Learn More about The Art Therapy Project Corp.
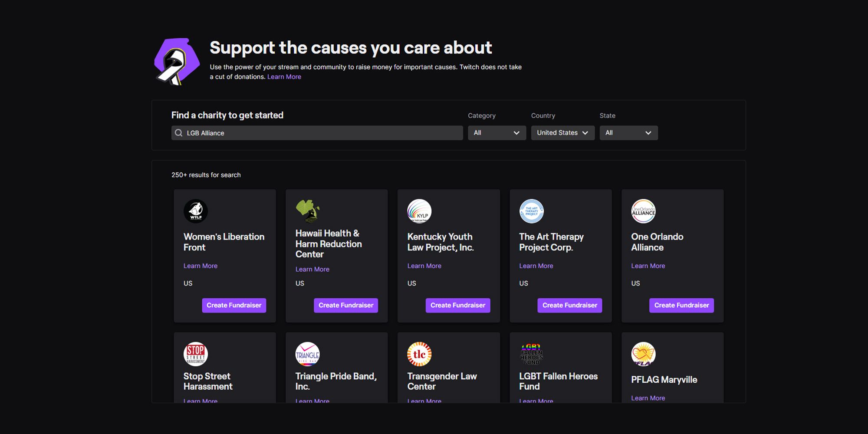Image resolution: width=868 pixels, height=434 pixels. [536, 266]
